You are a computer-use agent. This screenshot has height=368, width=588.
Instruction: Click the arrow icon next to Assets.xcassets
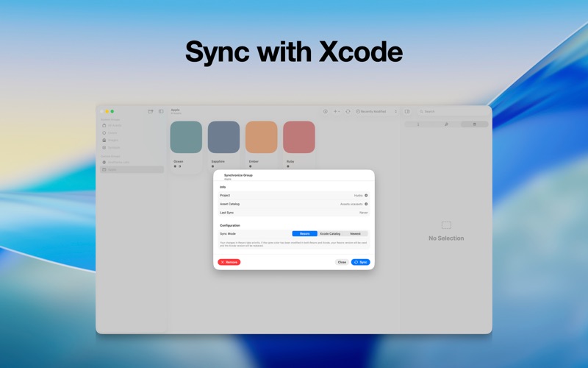366,204
